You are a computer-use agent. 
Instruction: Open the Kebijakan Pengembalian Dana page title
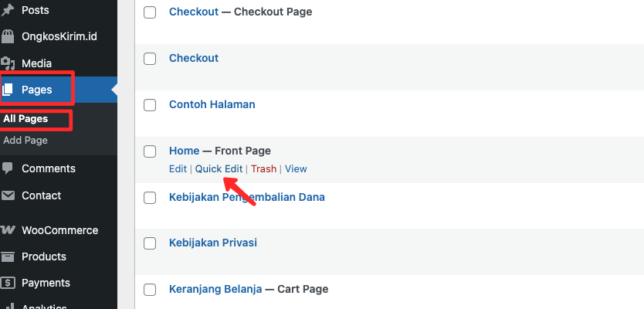[x=247, y=197]
